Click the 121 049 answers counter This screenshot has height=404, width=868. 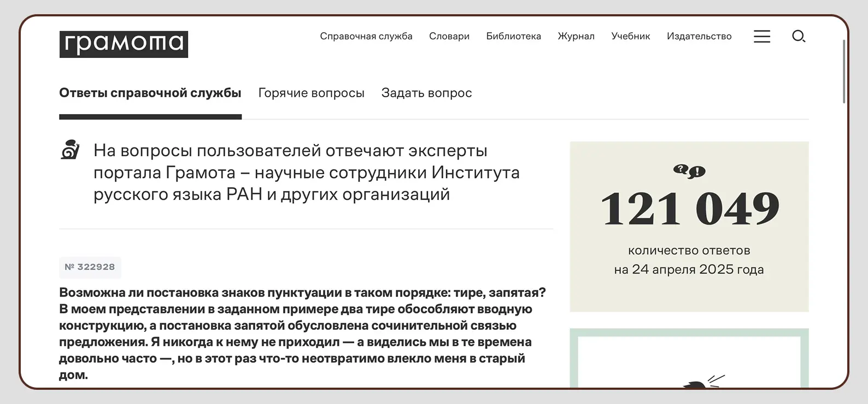tap(689, 209)
